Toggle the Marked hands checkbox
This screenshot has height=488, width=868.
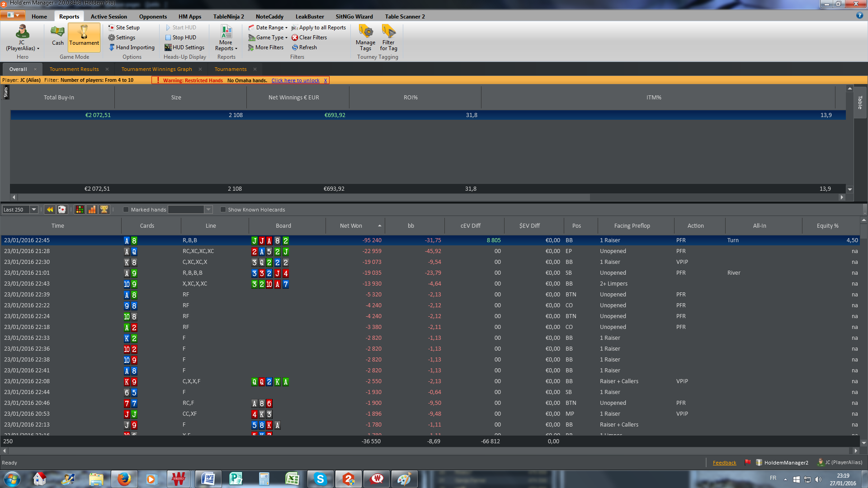tap(126, 210)
